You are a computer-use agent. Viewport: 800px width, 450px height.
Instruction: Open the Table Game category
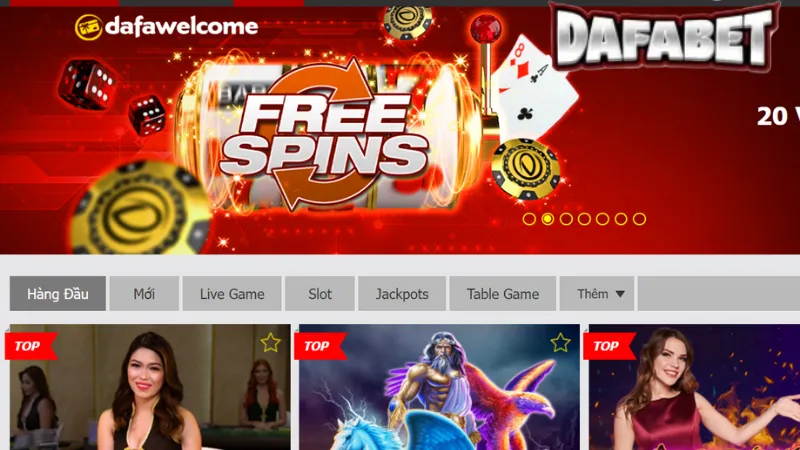tap(503, 294)
